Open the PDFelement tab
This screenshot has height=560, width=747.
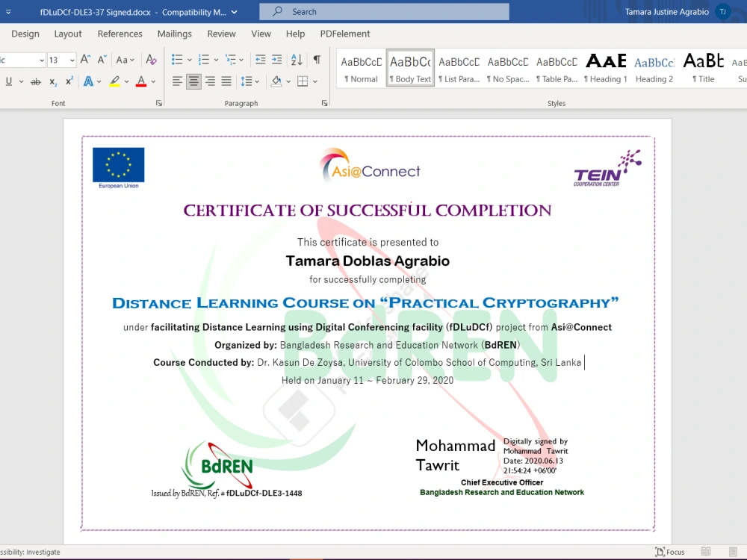(344, 34)
